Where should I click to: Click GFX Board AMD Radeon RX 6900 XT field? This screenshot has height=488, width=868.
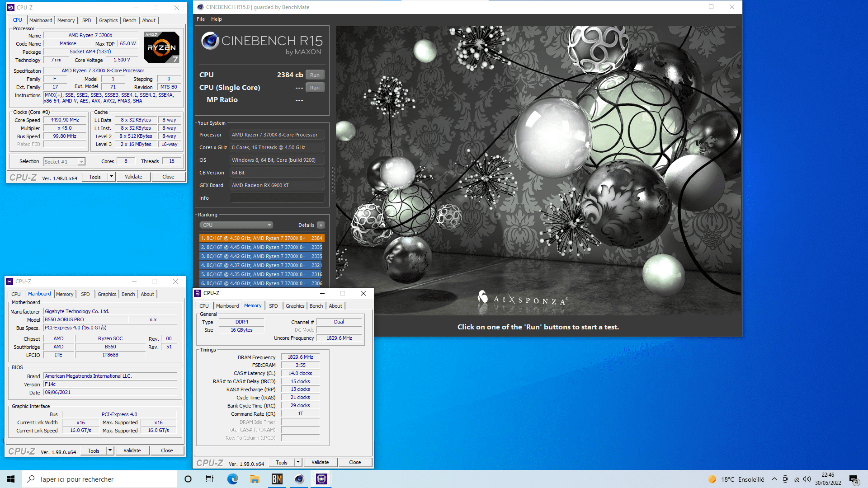pos(277,185)
